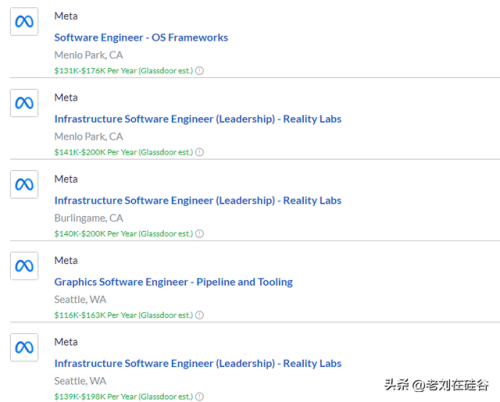Click Meta logo beside Burlingame, CA listing
Image resolution: width=500 pixels, height=402 pixels.
(x=24, y=184)
